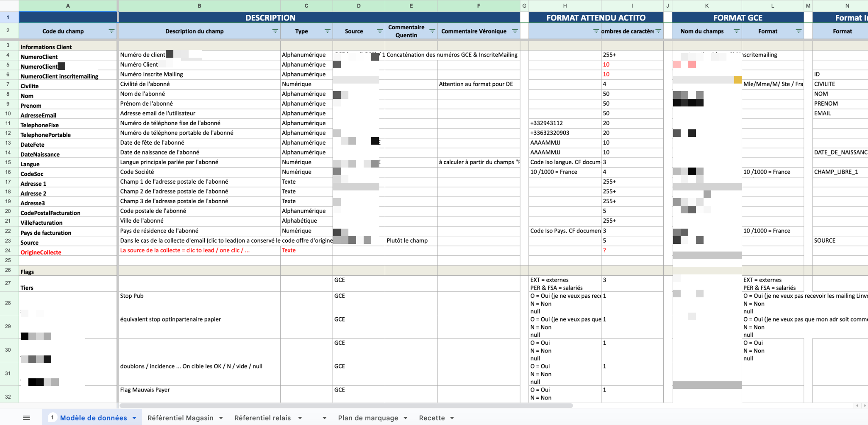Viewport: 868px width, 425px height.
Task: Open the all sheets list icon
Action: click(x=26, y=418)
